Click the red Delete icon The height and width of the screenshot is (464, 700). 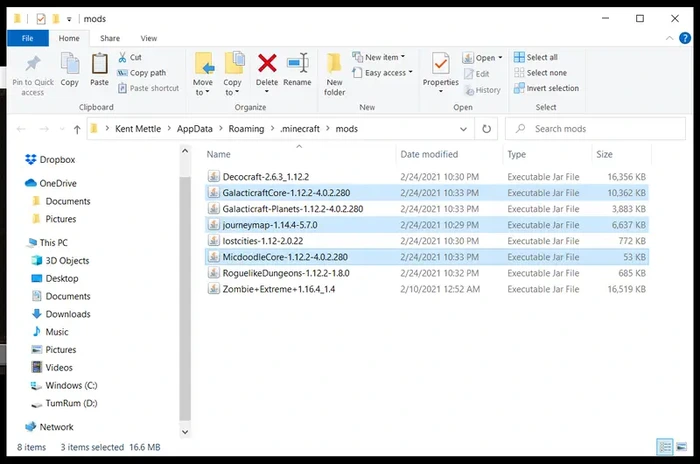[267, 64]
